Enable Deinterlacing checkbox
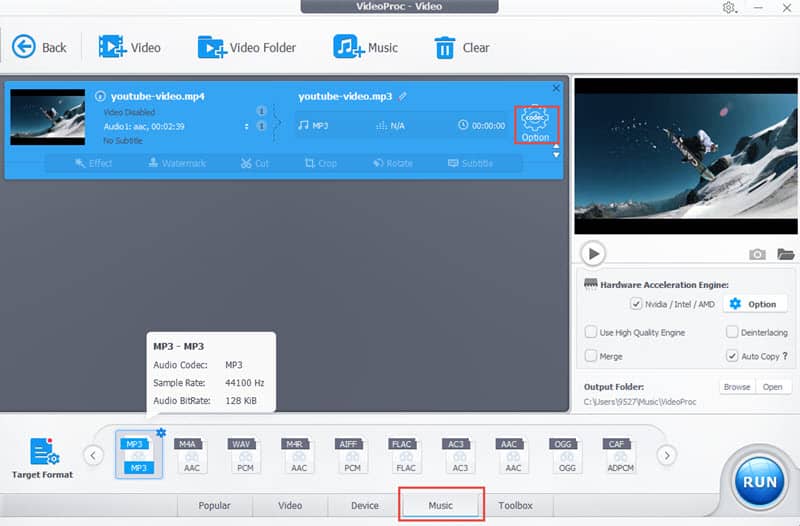The width and height of the screenshot is (800, 526). pos(732,332)
